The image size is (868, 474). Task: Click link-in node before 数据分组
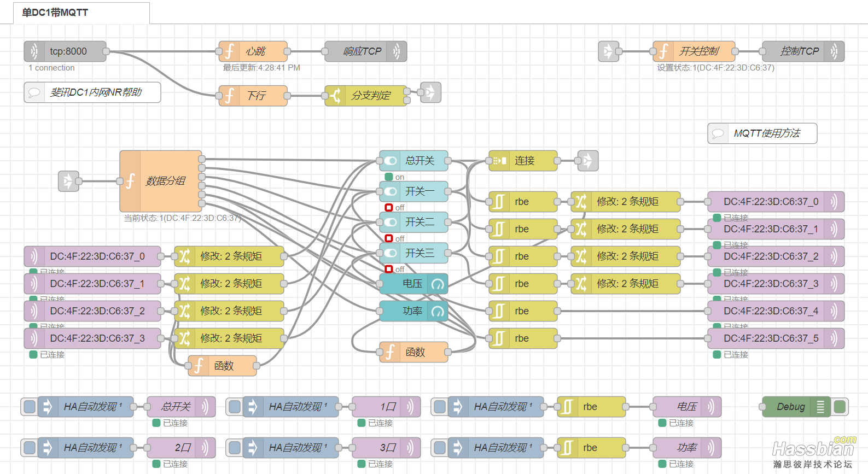point(68,181)
